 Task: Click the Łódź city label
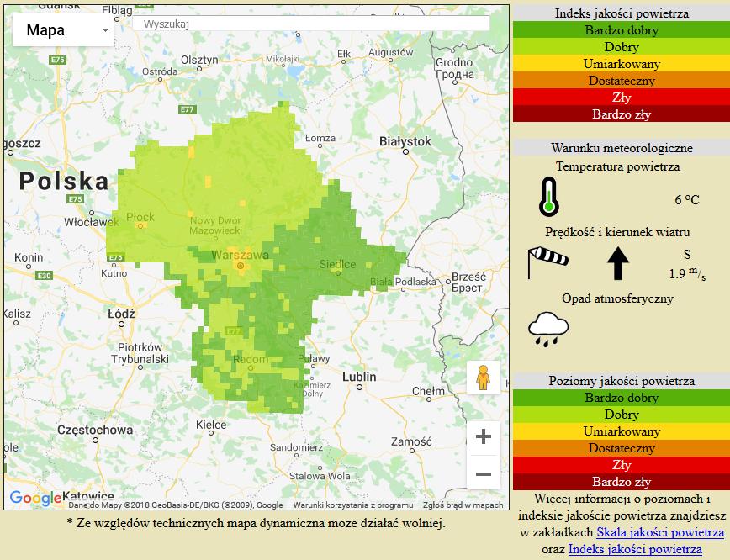pyautogui.click(x=121, y=314)
